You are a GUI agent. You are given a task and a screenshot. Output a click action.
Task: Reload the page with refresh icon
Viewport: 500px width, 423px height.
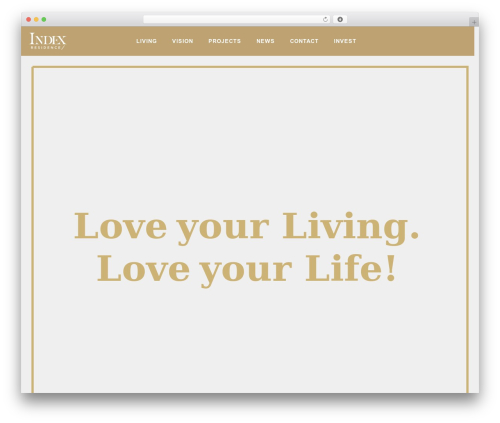coord(325,19)
